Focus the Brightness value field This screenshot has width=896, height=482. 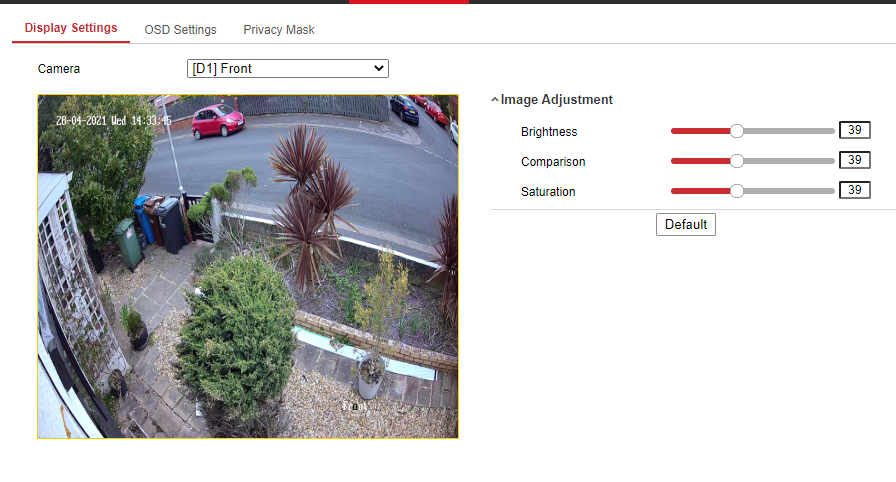pos(854,131)
